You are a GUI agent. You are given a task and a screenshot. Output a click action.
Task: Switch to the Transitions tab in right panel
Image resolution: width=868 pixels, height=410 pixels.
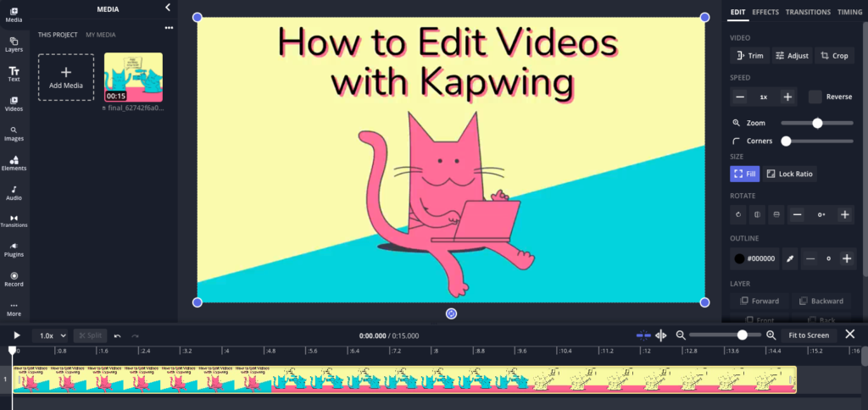[808, 12]
